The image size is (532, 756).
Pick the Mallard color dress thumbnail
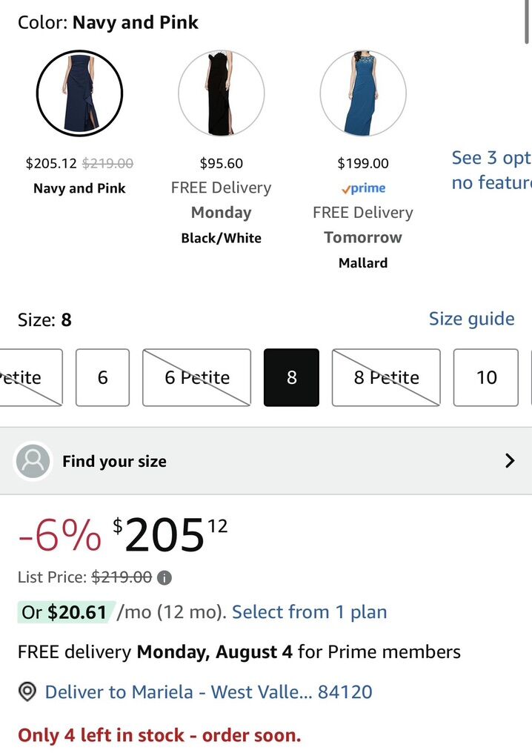point(362,93)
